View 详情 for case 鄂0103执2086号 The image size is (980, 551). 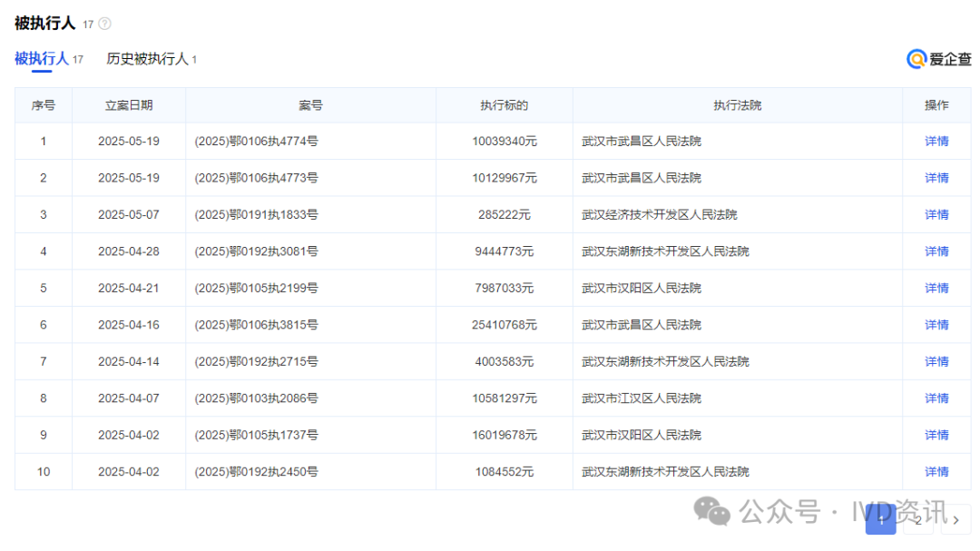tap(936, 398)
